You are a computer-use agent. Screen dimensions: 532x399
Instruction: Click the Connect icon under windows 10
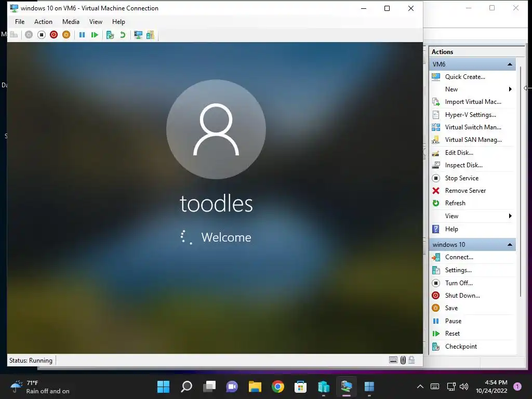[x=436, y=257]
